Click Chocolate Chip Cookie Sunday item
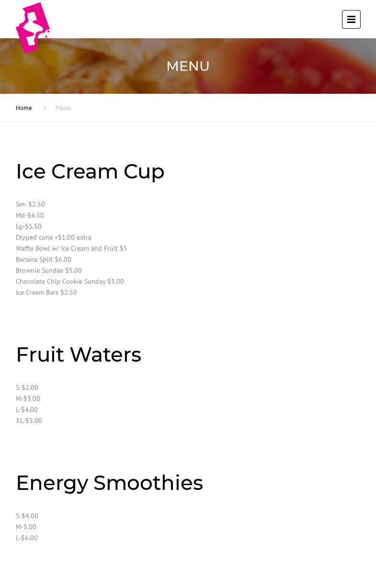The image size is (376, 588). 70,281
